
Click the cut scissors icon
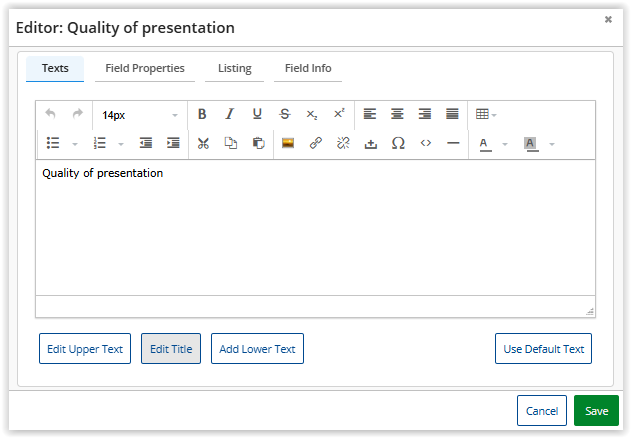pyautogui.click(x=203, y=144)
